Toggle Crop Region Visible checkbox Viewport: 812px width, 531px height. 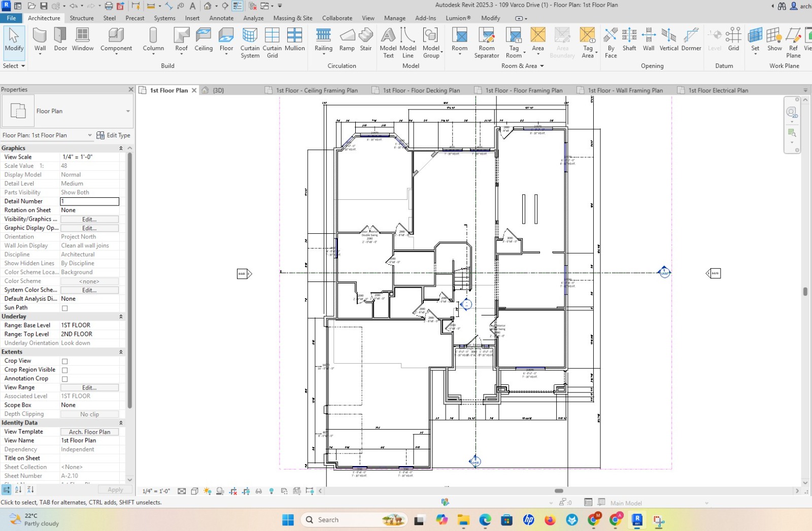[x=64, y=370]
